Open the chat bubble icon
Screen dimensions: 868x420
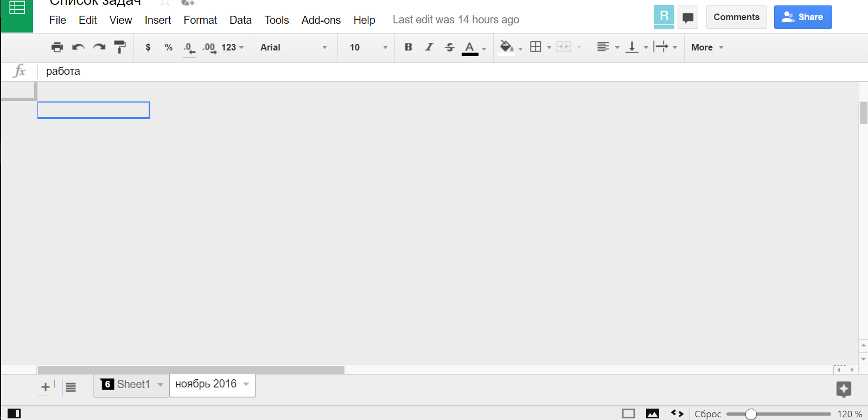688,17
